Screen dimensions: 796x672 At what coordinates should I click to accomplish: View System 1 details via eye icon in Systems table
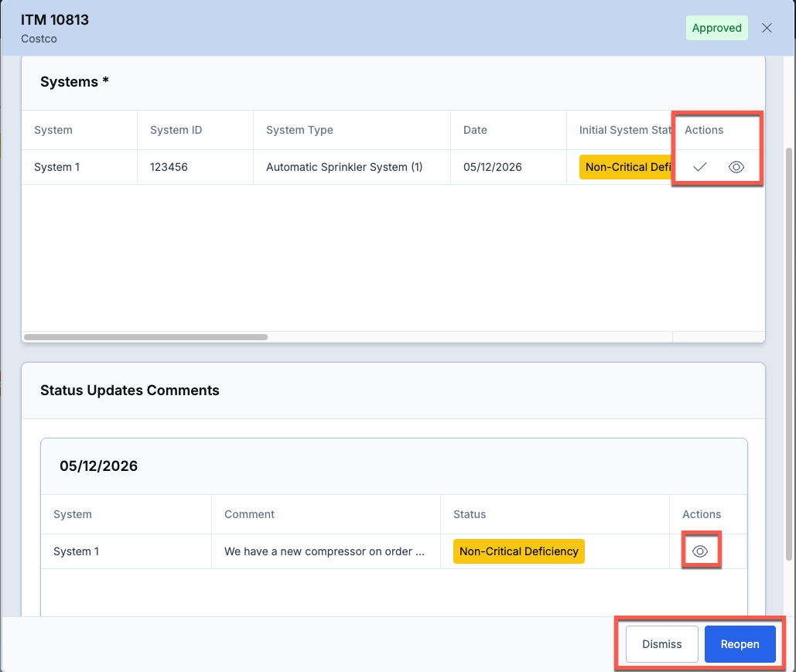(x=736, y=167)
